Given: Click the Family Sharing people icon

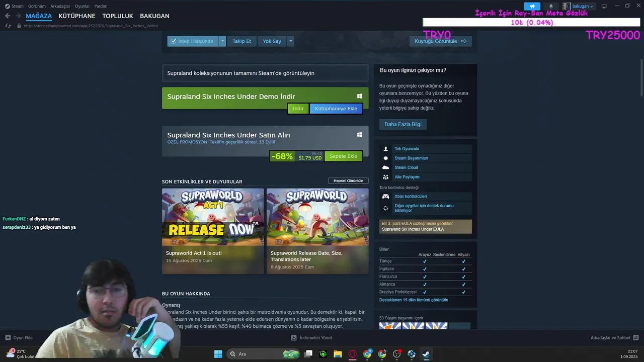Looking at the screenshot, I should [386, 177].
